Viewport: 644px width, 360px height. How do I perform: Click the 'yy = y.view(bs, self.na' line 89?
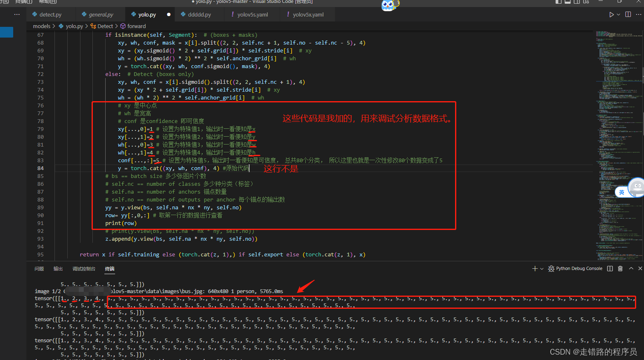[x=173, y=207]
